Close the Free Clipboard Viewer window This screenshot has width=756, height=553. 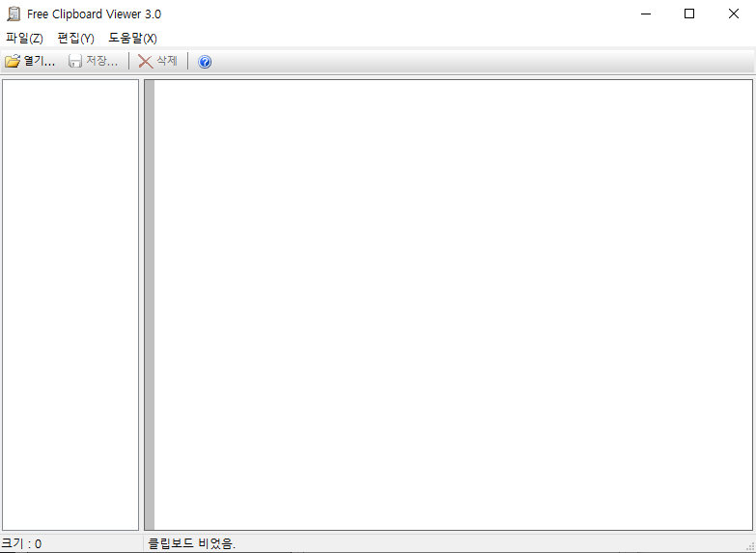tap(734, 14)
